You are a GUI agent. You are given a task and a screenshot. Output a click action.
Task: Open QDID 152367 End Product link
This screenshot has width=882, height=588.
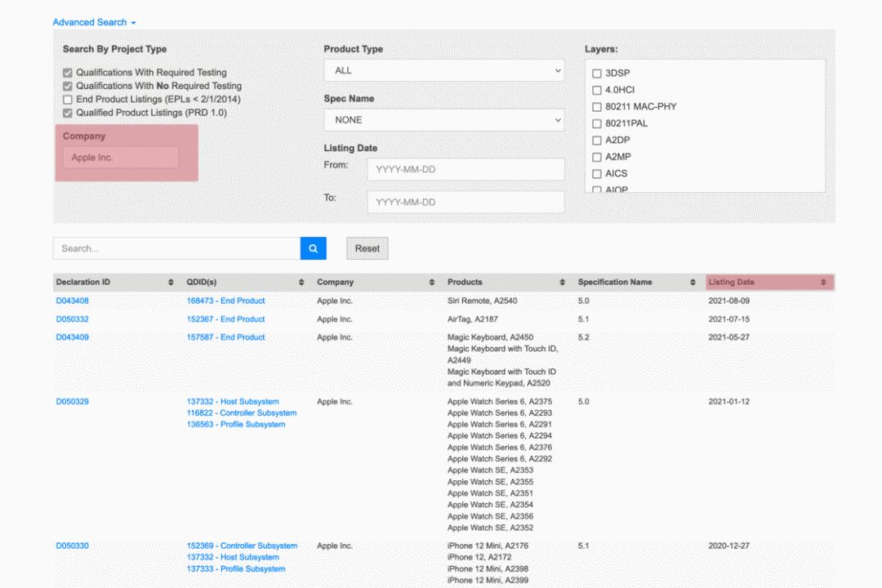(225, 319)
